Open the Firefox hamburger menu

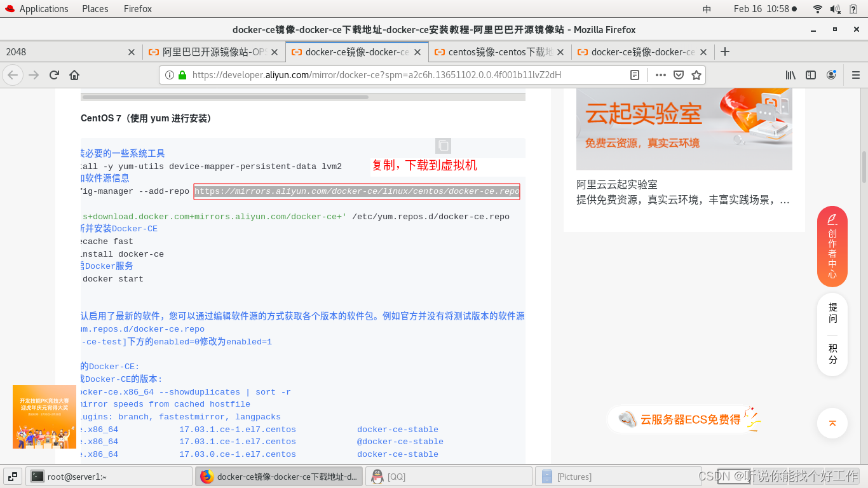[855, 75]
